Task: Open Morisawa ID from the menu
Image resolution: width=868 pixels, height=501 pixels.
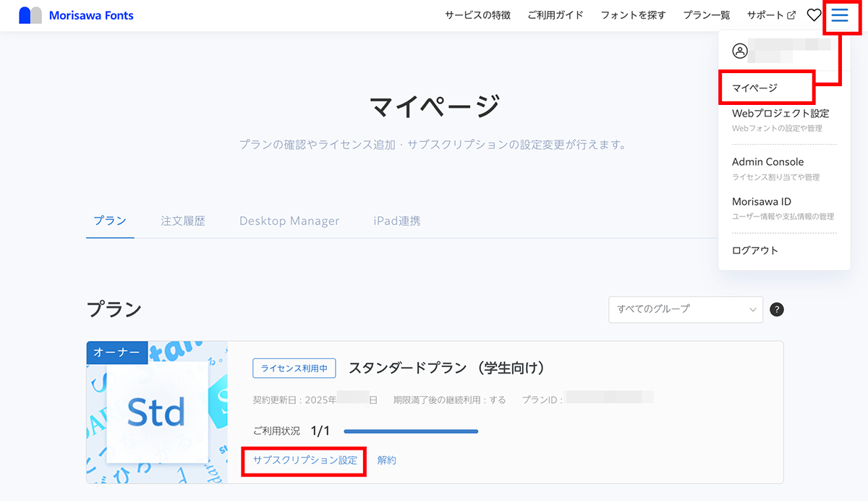Action: click(762, 201)
